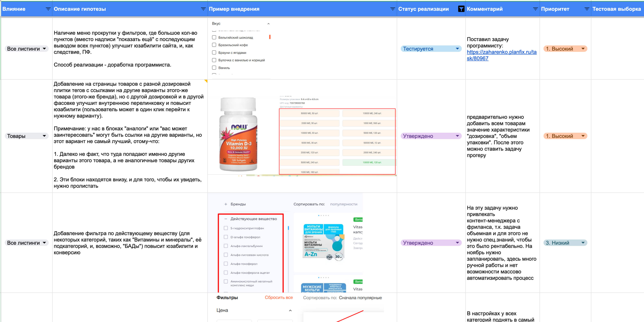Click the orange scrollbar in Вкус list
This screenshot has width=644, height=322.
click(270, 37)
